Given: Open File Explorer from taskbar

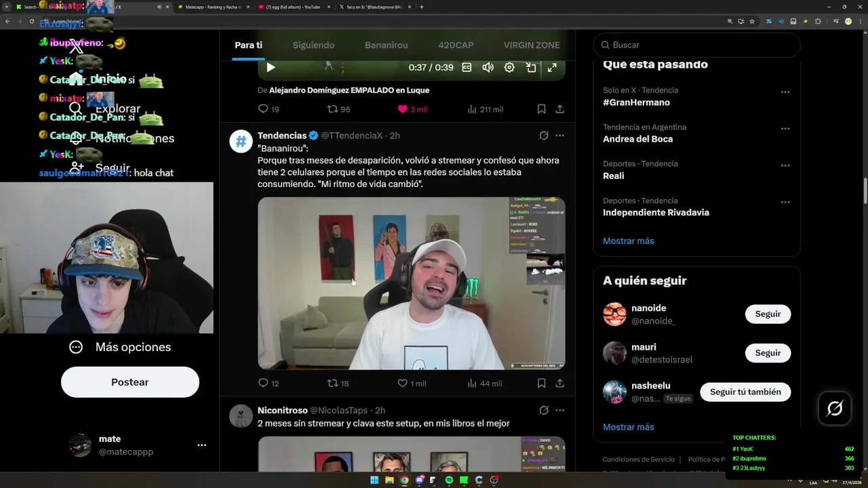Looking at the screenshot, I should click(x=389, y=480).
